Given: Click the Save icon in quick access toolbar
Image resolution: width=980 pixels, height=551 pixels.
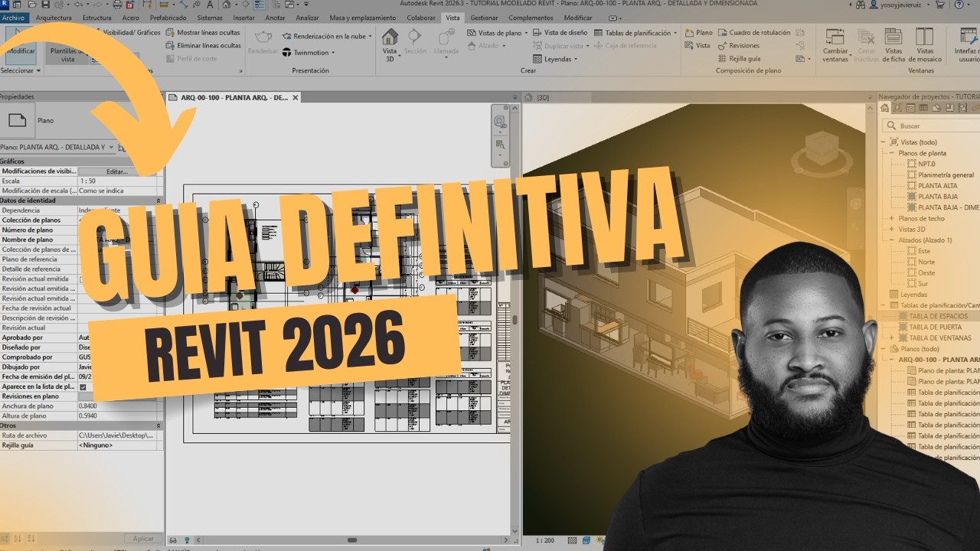Looking at the screenshot, I should point(45,4).
